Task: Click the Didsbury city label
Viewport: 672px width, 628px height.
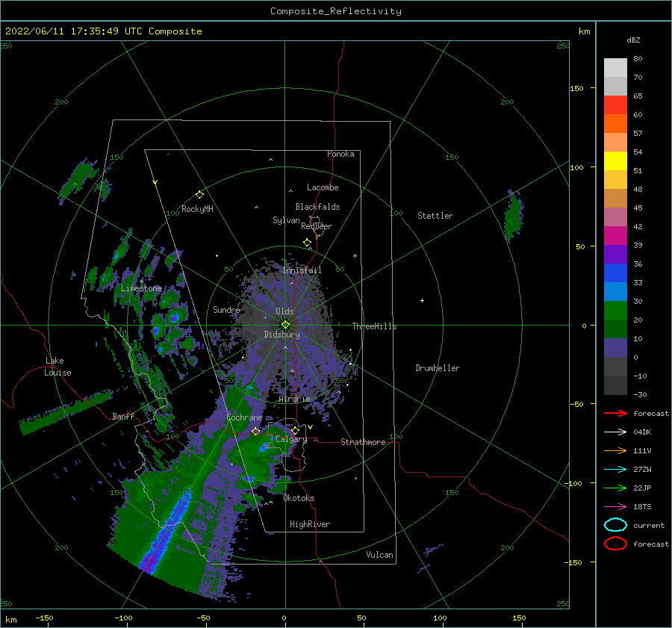Action: (x=281, y=335)
